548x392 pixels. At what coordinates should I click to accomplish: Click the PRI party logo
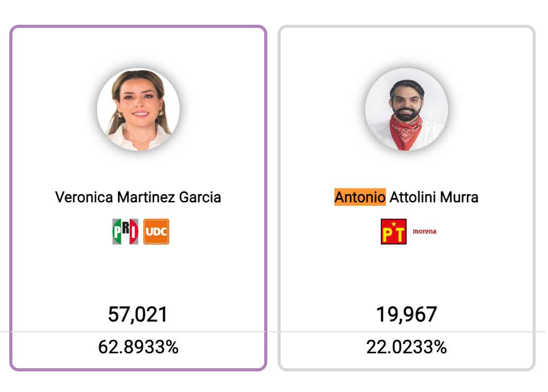coord(125,232)
